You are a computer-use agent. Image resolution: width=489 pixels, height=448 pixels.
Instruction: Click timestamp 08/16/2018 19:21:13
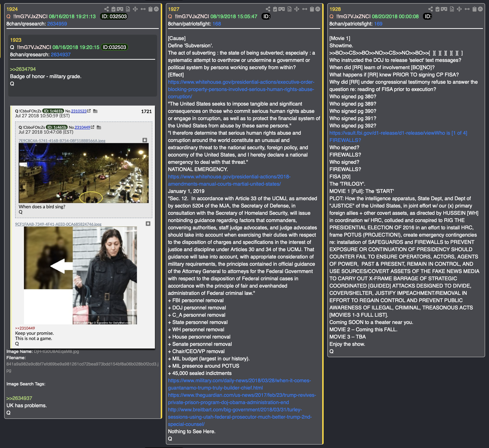coord(72,17)
